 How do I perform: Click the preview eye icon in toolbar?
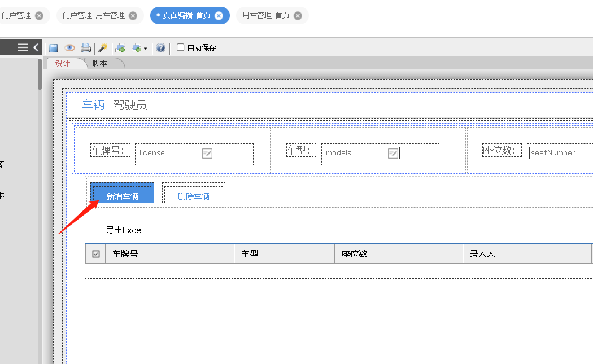pos(69,48)
